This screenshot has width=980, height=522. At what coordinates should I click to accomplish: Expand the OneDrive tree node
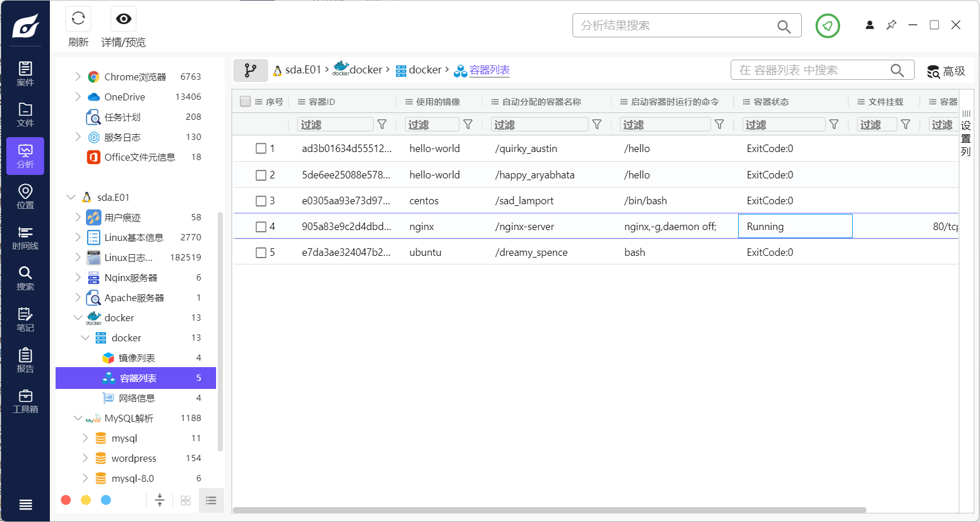(78, 96)
